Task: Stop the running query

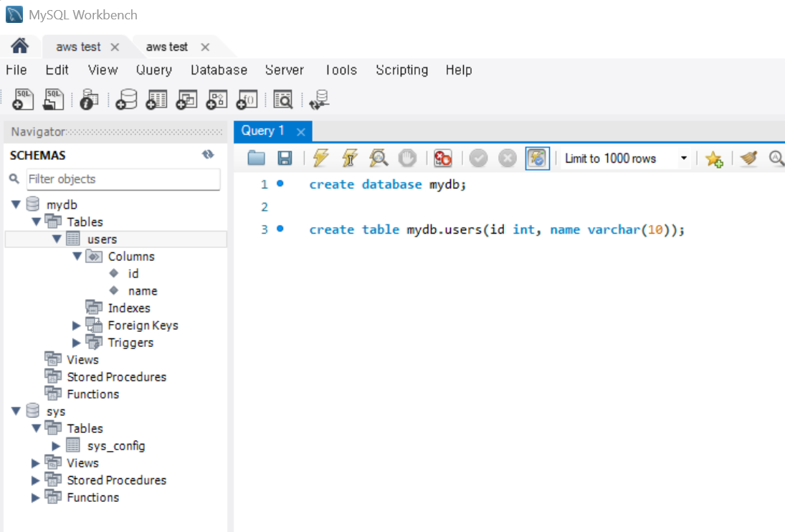Action: (x=407, y=158)
